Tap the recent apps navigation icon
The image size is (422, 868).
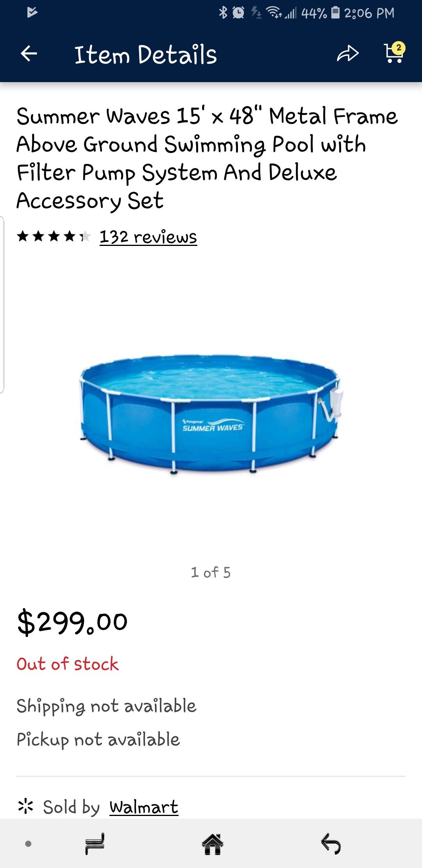(x=95, y=844)
